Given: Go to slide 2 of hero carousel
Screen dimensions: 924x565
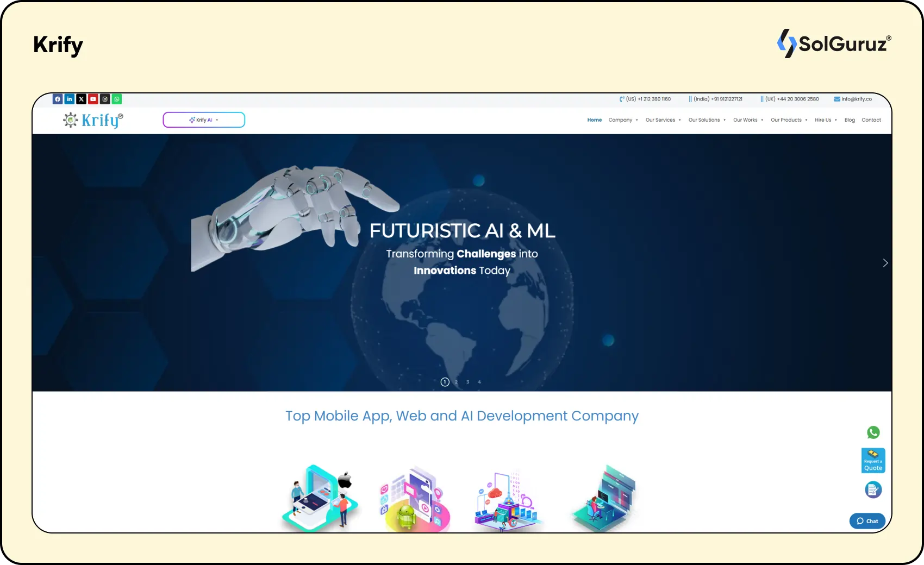Looking at the screenshot, I should pyautogui.click(x=456, y=382).
